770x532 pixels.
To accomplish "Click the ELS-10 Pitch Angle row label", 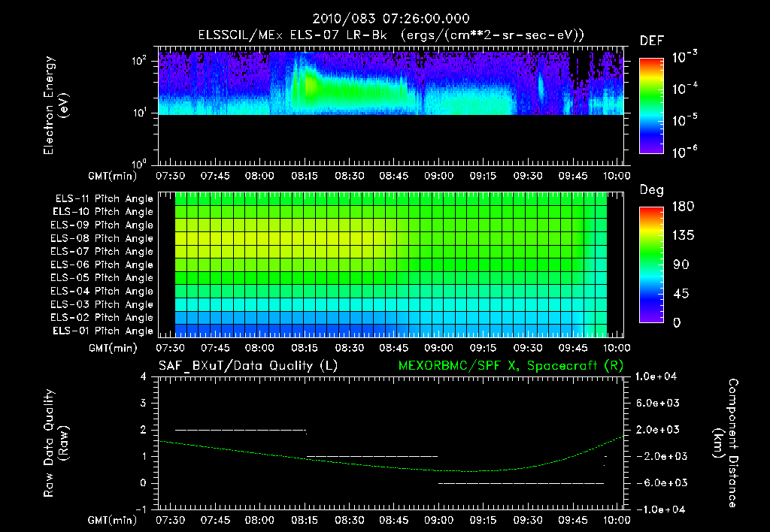I will [x=103, y=212].
